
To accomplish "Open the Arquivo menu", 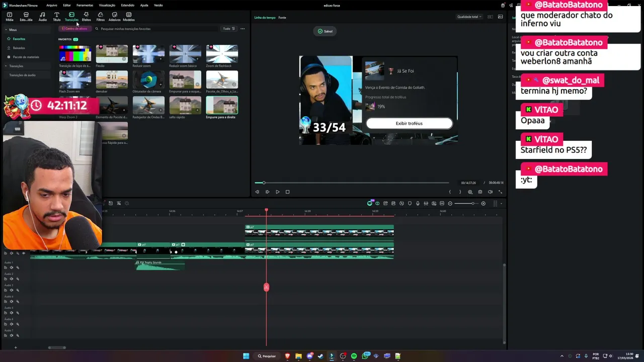I will pos(52,5).
